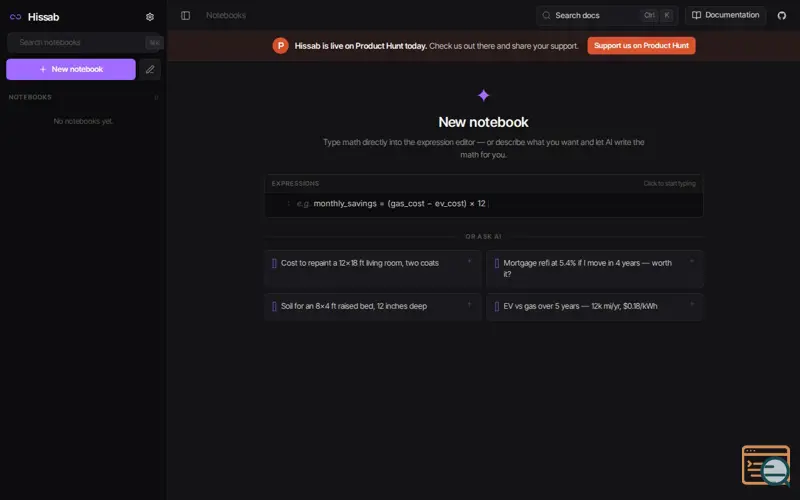Screen dimensions: 800x500
Task: Click the arrow on the Soil raised bed card
Action: (x=469, y=305)
